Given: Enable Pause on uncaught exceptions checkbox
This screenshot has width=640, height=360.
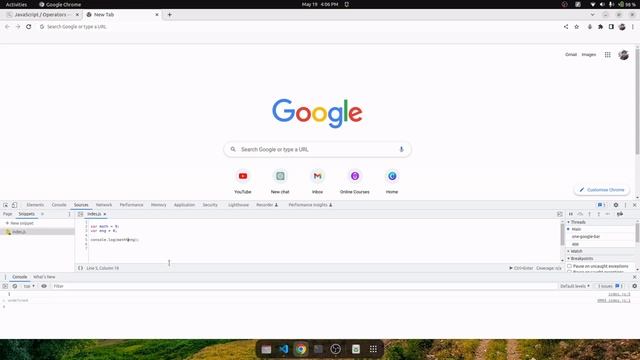Looking at the screenshot, I should 569,266.
